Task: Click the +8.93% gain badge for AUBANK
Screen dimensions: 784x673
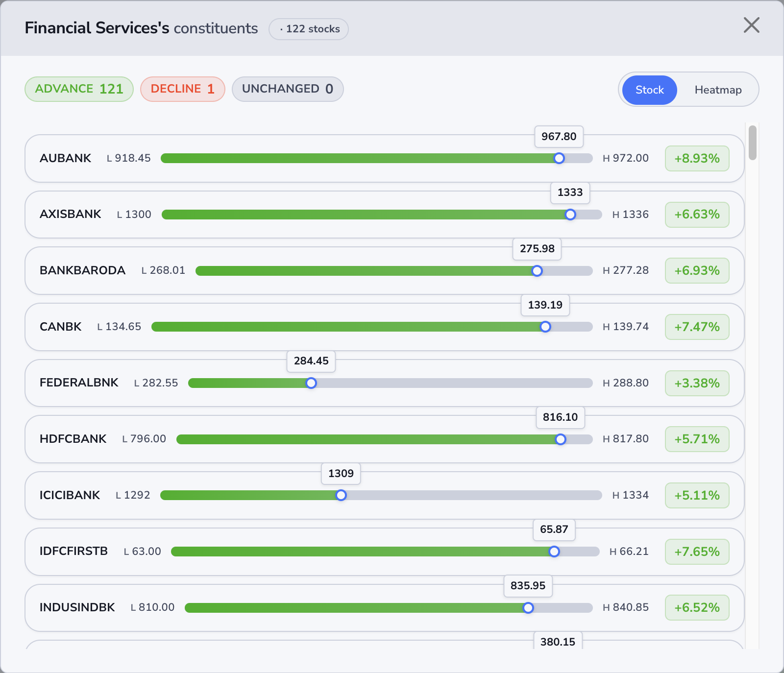Action: pyautogui.click(x=697, y=158)
